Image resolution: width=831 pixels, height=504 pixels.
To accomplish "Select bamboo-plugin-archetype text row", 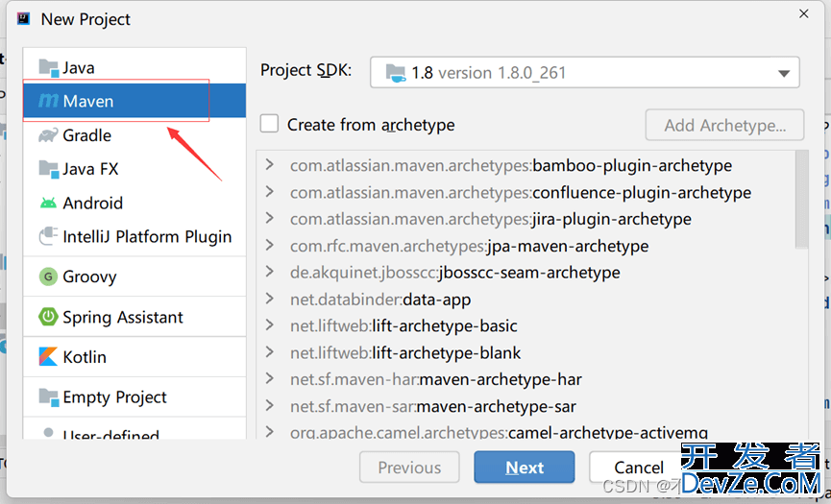I will (511, 165).
